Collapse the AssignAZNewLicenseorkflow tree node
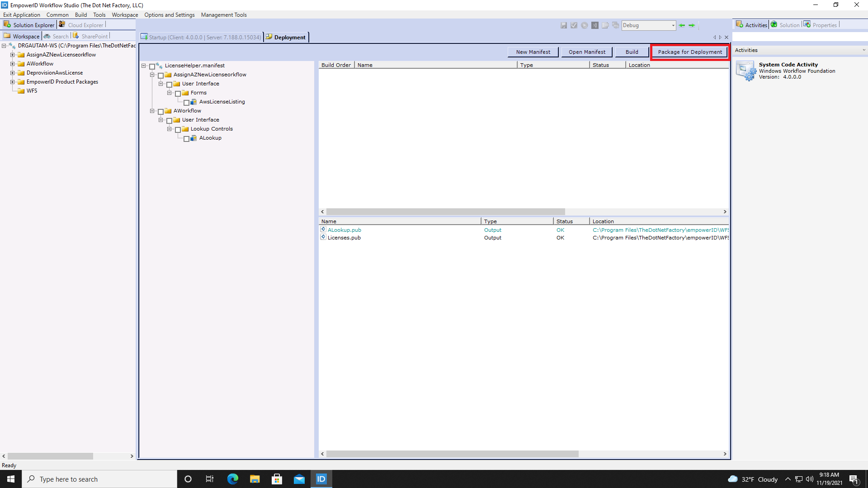Image resolution: width=868 pixels, height=488 pixels. click(x=152, y=75)
